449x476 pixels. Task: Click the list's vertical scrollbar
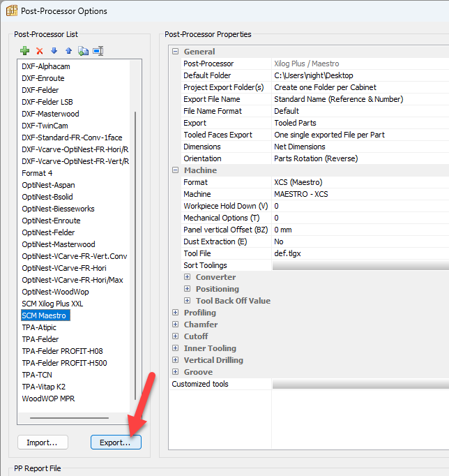tap(135, 255)
